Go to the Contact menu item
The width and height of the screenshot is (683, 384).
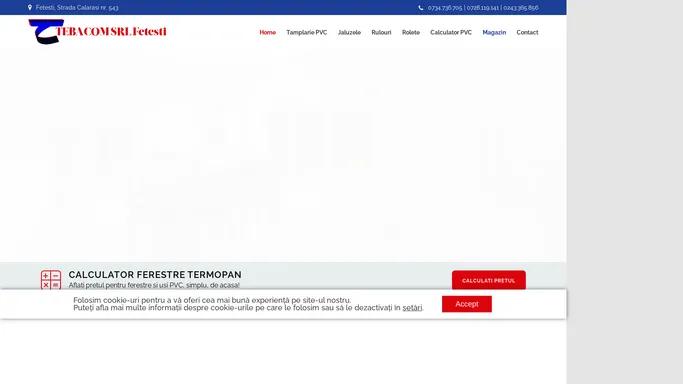527,32
